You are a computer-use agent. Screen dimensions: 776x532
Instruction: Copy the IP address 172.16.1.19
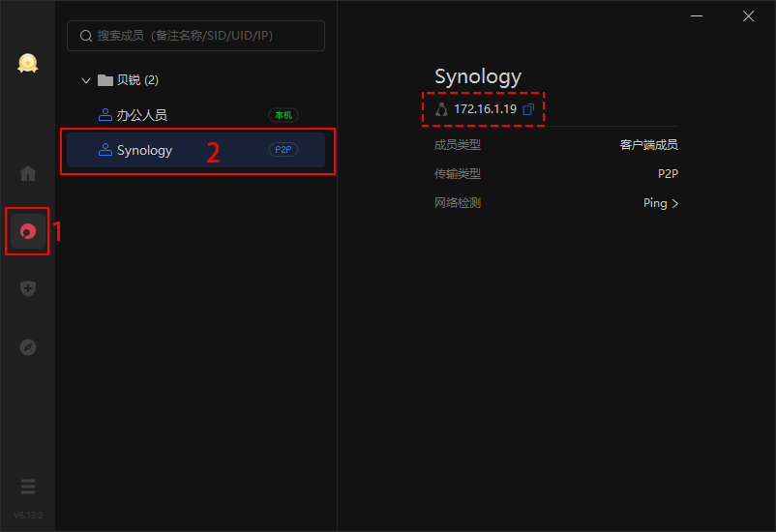coord(528,109)
